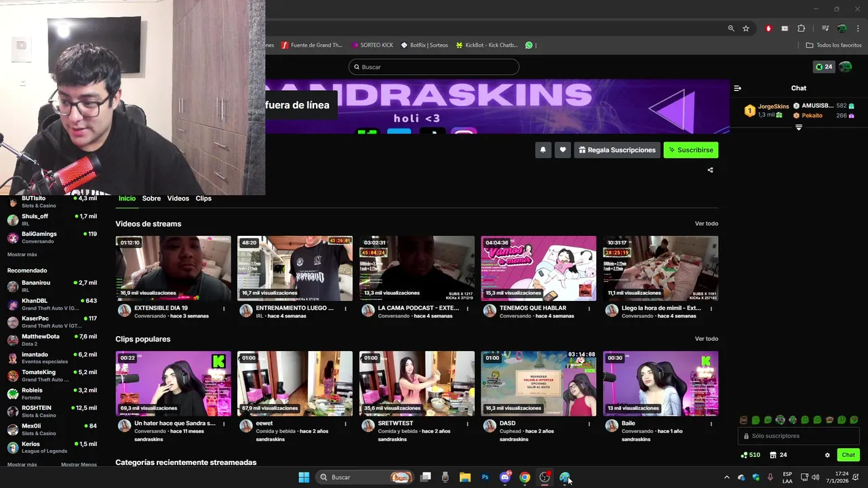The width and height of the screenshot is (868, 488).
Task: Open Bananirou in recommended channels
Action: click(x=52, y=286)
